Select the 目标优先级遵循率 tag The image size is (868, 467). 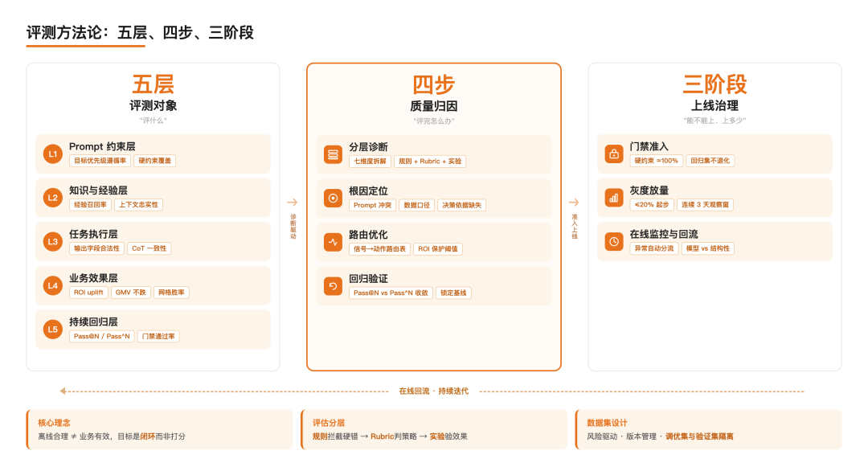pos(100,161)
